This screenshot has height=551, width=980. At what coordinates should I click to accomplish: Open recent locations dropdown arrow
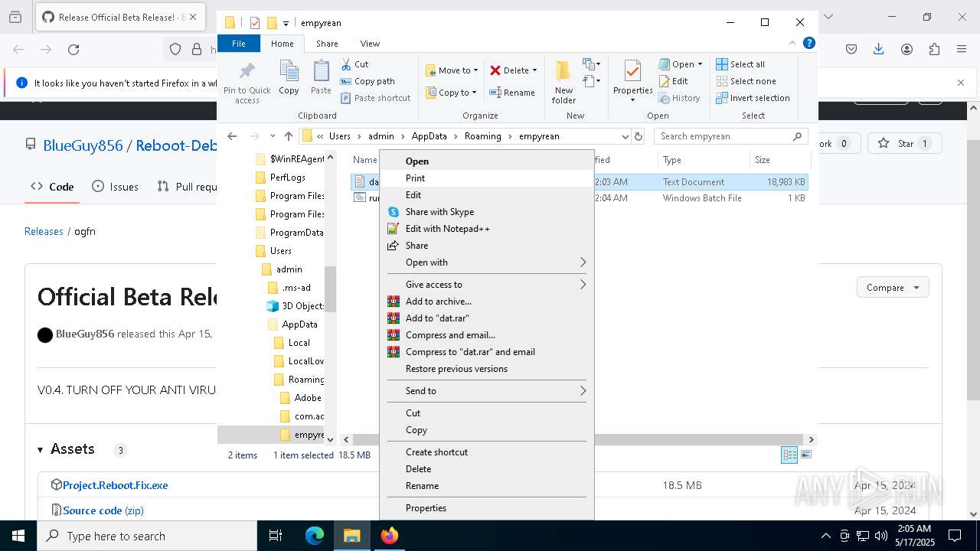[273, 136]
